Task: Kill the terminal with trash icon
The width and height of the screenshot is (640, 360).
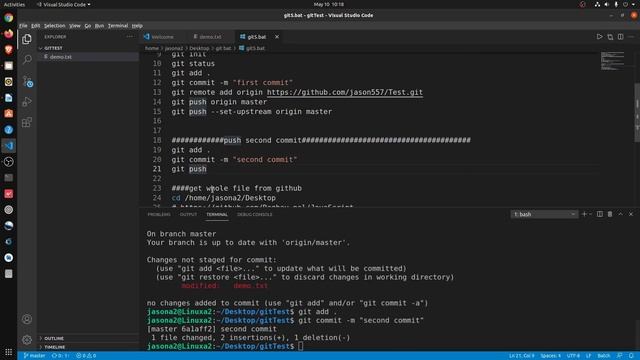Action: [x=610, y=214]
